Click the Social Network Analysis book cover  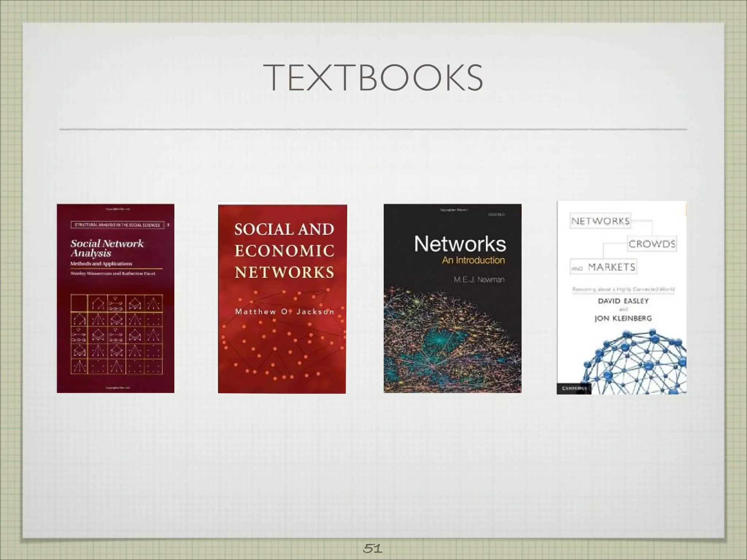point(116,298)
